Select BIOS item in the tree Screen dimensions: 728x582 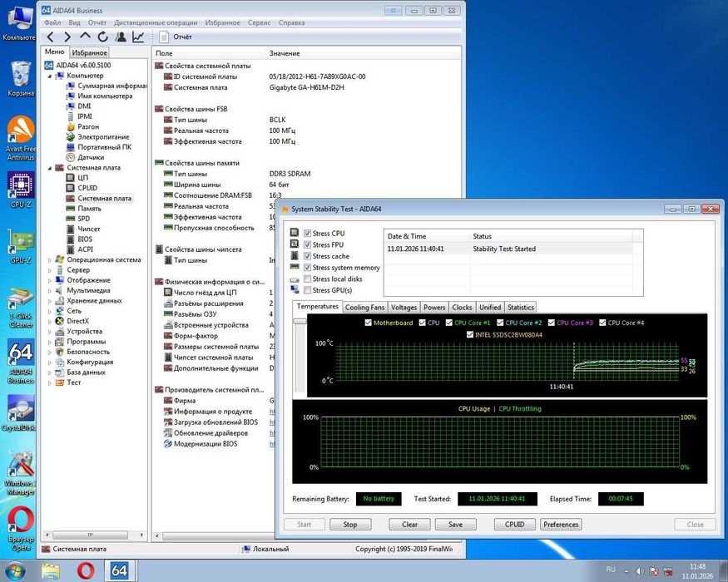coord(79,239)
